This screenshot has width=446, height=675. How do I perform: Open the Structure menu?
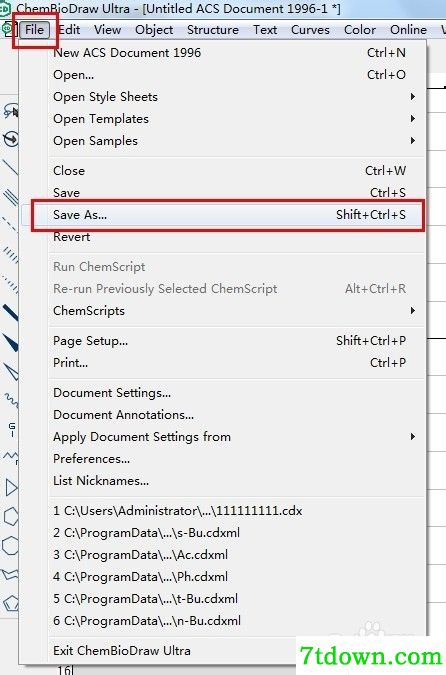point(213,30)
